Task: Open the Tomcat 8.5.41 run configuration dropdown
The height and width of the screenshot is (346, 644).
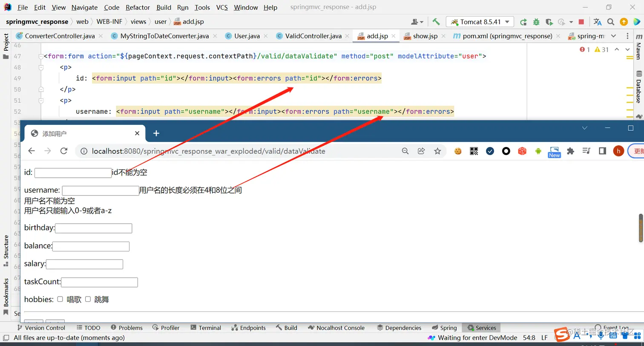Action: coord(480,22)
